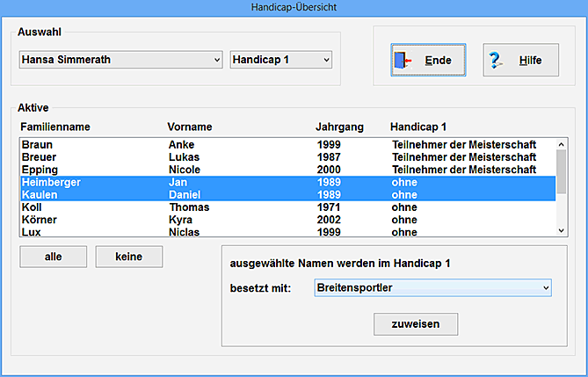Click the highlighted Heimberger Jan row
The height and width of the screenshot is (377, 588).
(x=287, y=182)
